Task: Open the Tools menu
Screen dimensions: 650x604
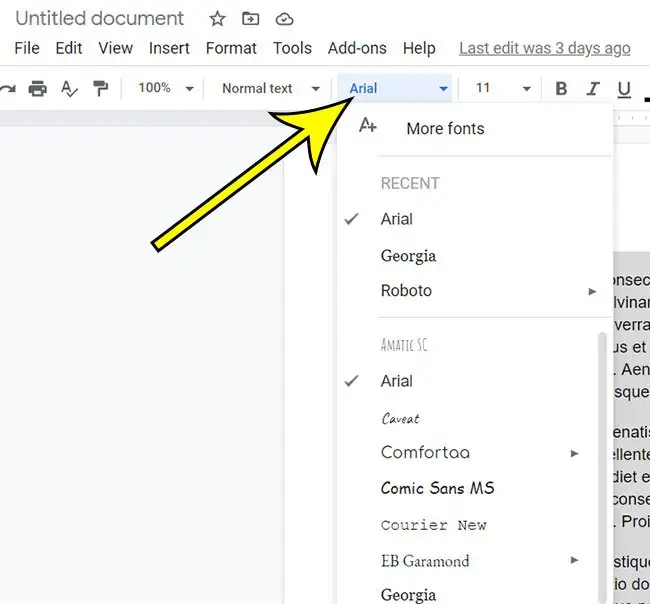Action: click(x=292, y=48)
